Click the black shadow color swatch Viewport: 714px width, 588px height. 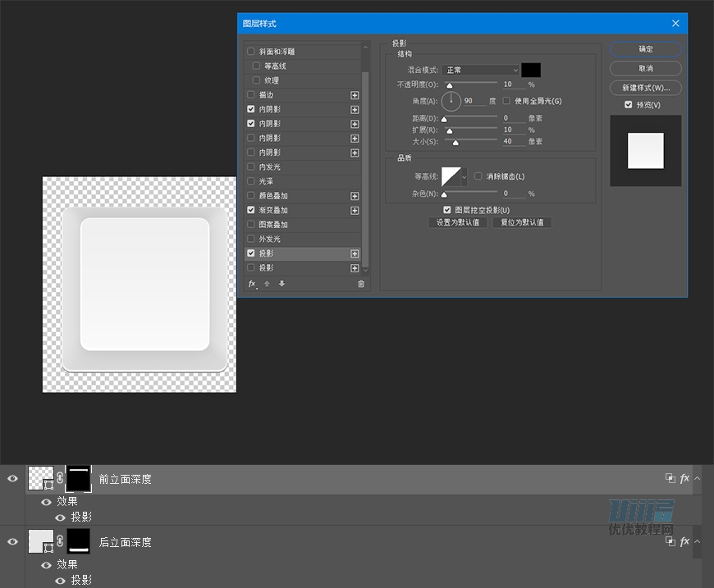tap(531, 71)
